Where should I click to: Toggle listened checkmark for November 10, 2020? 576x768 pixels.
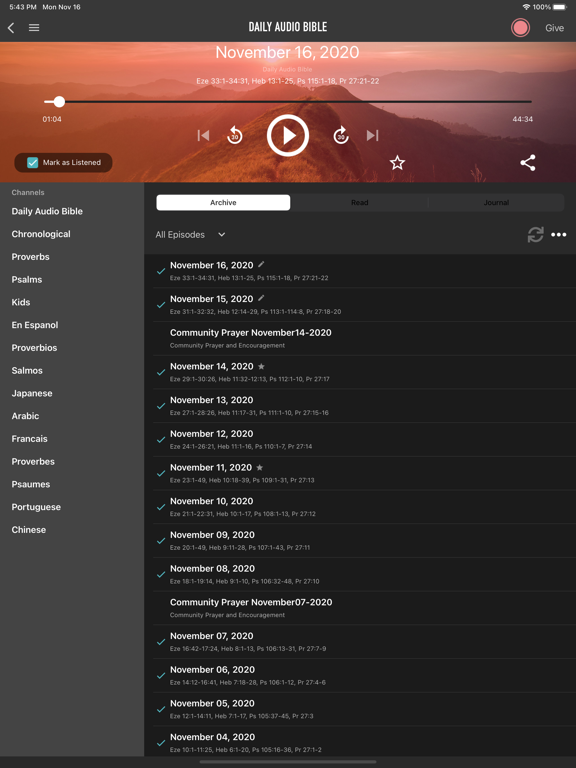point(161,507)
